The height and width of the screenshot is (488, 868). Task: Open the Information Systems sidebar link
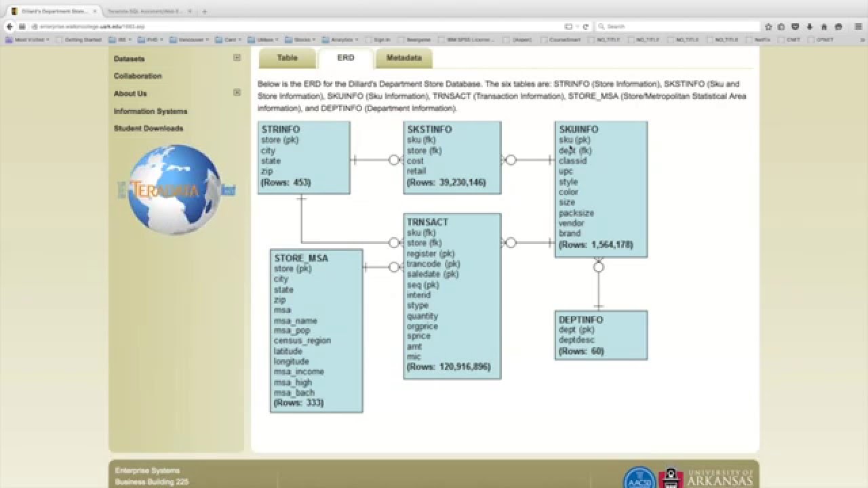(151, 111)
